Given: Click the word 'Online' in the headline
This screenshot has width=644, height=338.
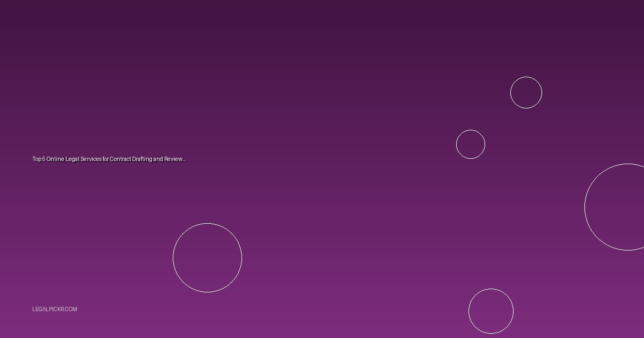Looking at the screenshot, I should point(55,159).
